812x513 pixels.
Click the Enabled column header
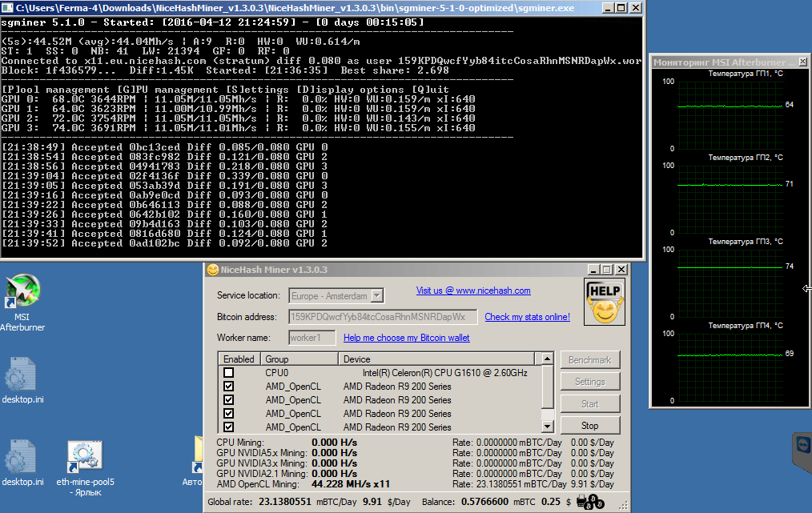tap(239, 359)
